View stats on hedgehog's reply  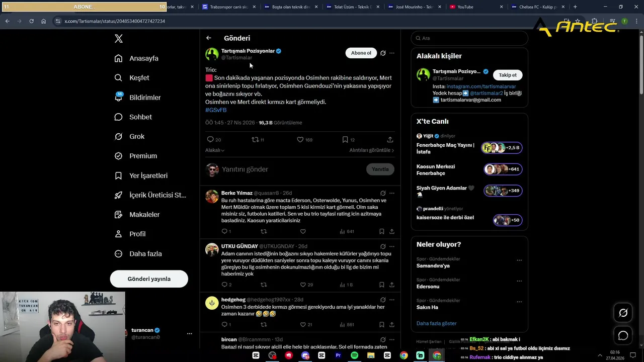click(347, 325)
